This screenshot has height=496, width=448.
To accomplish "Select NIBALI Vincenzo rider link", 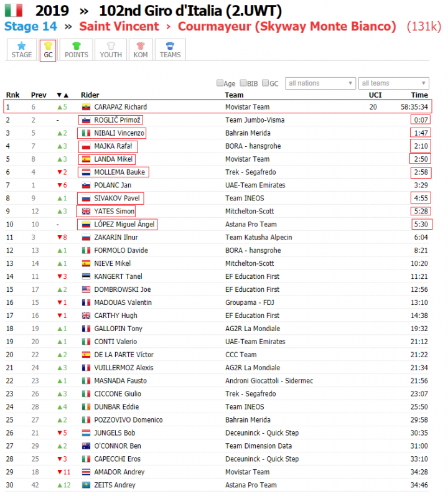I will tap(119, 133).
